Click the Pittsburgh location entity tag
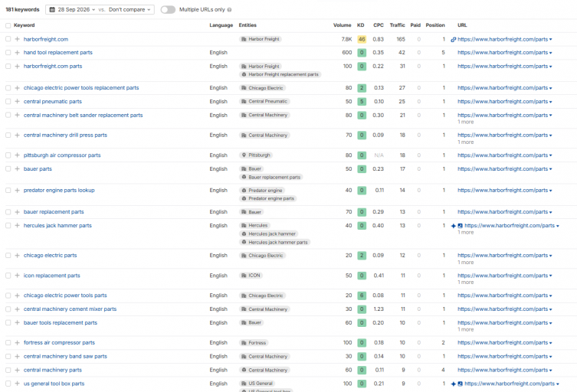 256,155
